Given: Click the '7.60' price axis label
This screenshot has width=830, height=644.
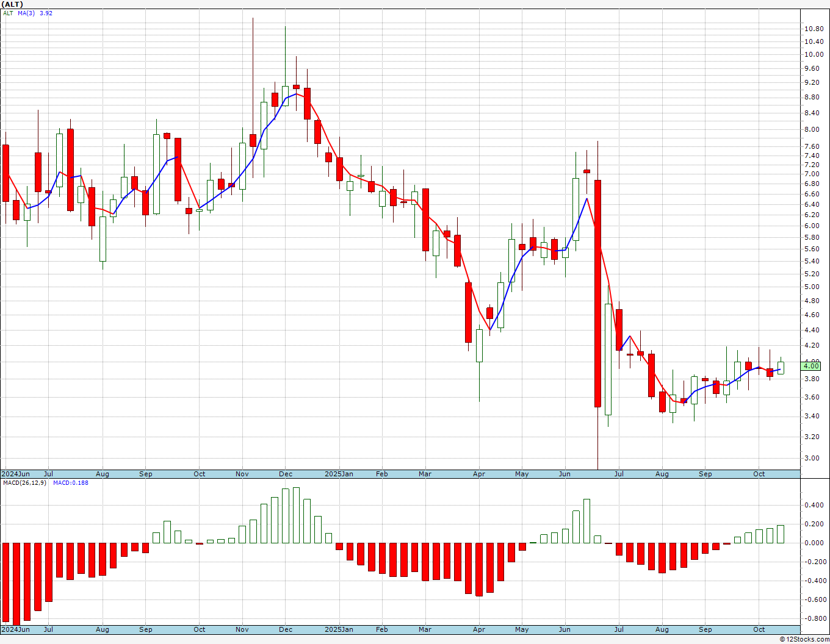Looking at the screenshot, I should pos(812,147).
